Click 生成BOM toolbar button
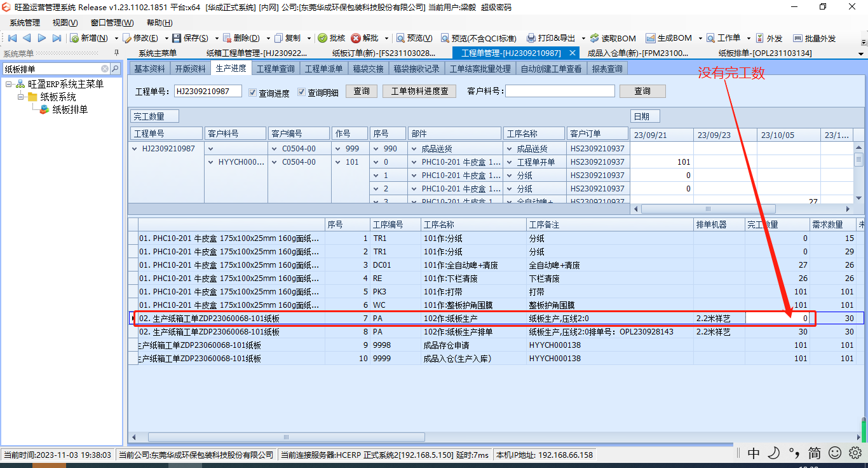This screenshot has height=468, width=868. point(668,38)
